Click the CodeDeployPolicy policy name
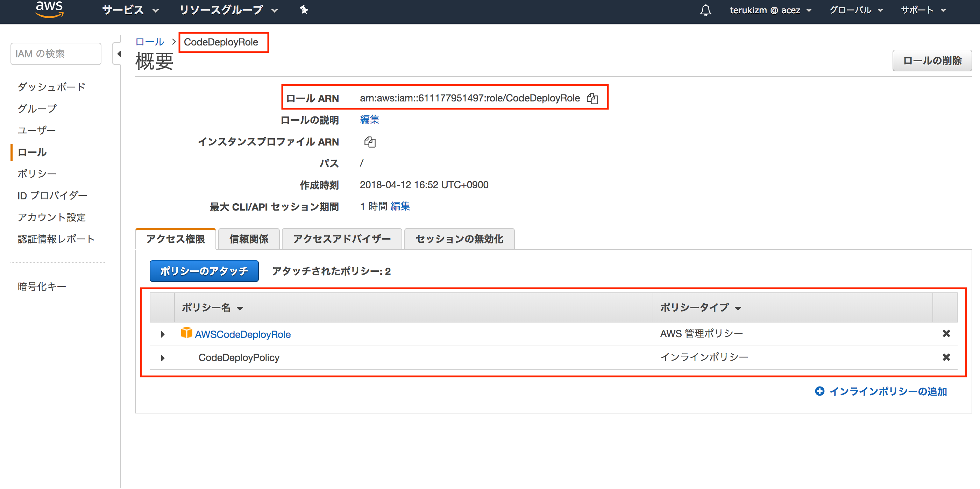This screenshot has height=489, width=980. pos(239,357)
